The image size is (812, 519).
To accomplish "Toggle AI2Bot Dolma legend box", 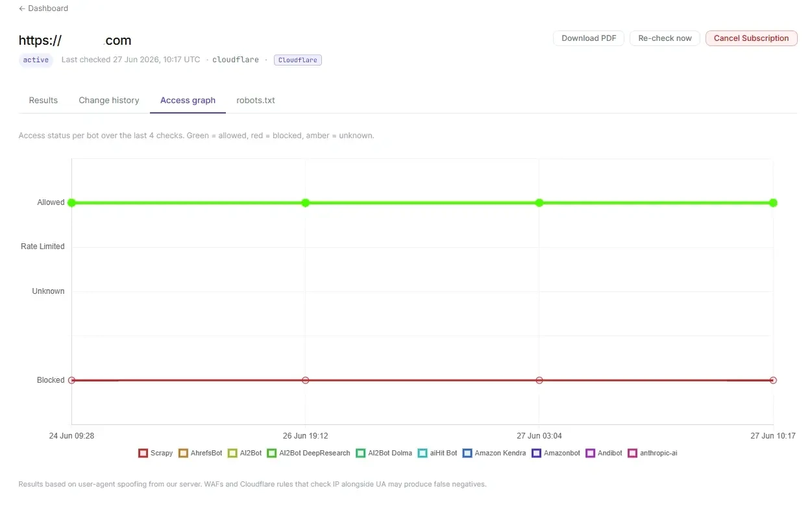I will (360, 453).
